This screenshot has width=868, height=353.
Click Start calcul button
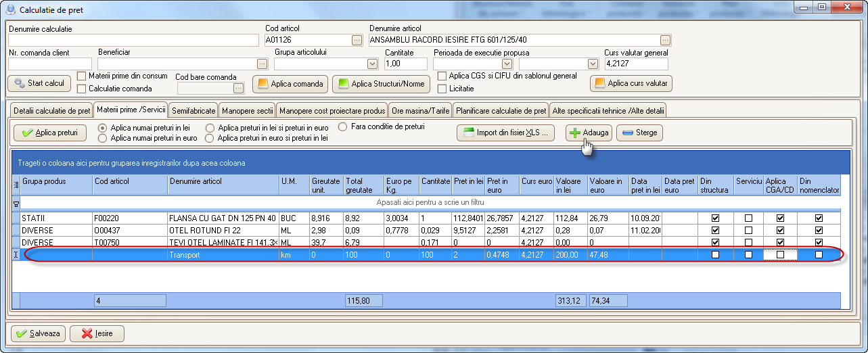(39, 83)
